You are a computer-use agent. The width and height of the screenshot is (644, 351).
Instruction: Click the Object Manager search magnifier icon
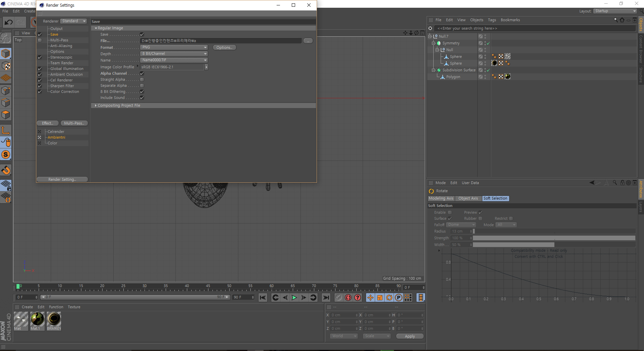(616, 20)
